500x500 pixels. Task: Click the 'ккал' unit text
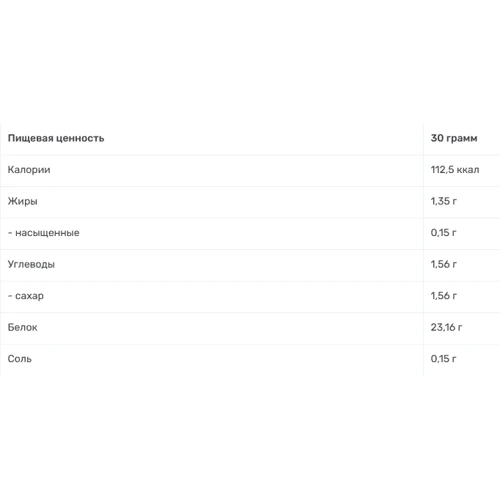click(x=468, y=170)
